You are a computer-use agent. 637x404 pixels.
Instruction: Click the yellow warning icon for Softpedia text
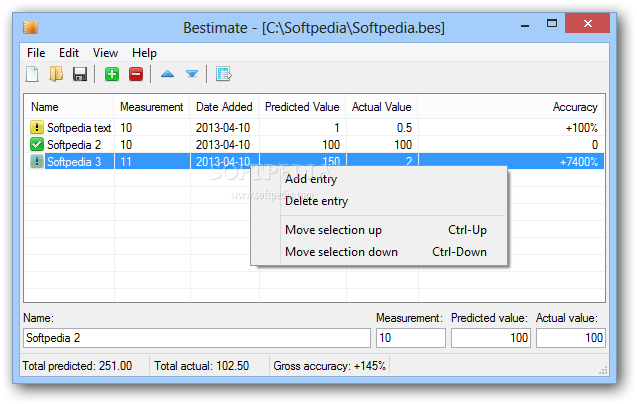(x=37, y=128)
